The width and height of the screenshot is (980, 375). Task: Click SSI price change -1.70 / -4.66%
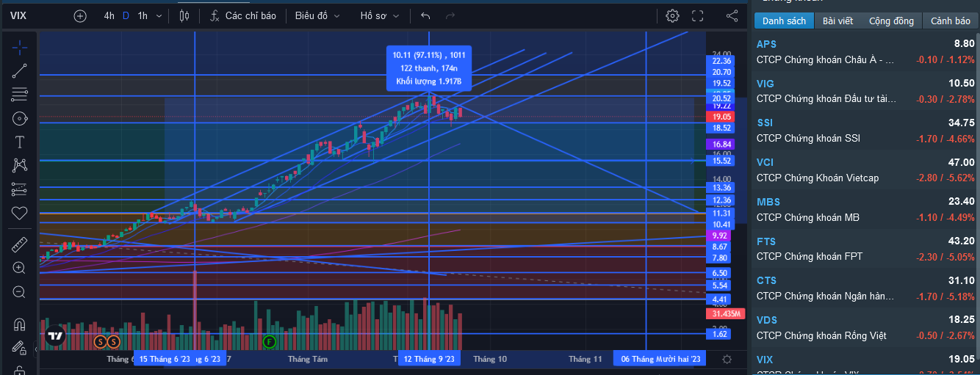(945, 138)
